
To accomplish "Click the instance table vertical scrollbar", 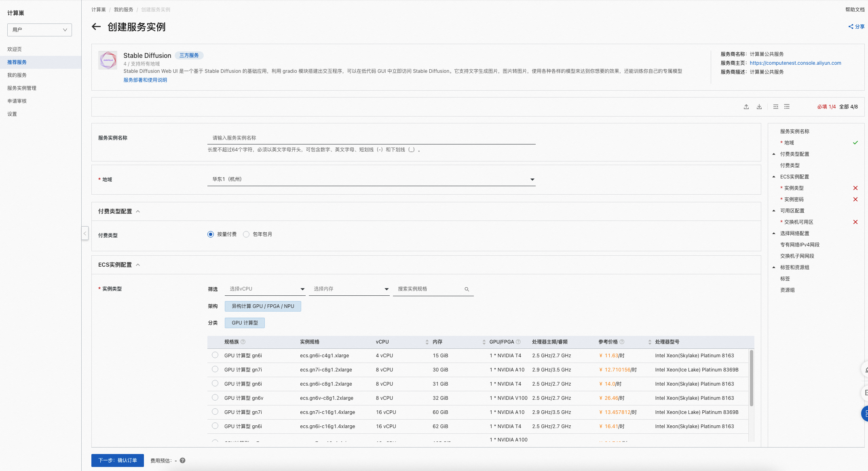I will coord(751,378).
